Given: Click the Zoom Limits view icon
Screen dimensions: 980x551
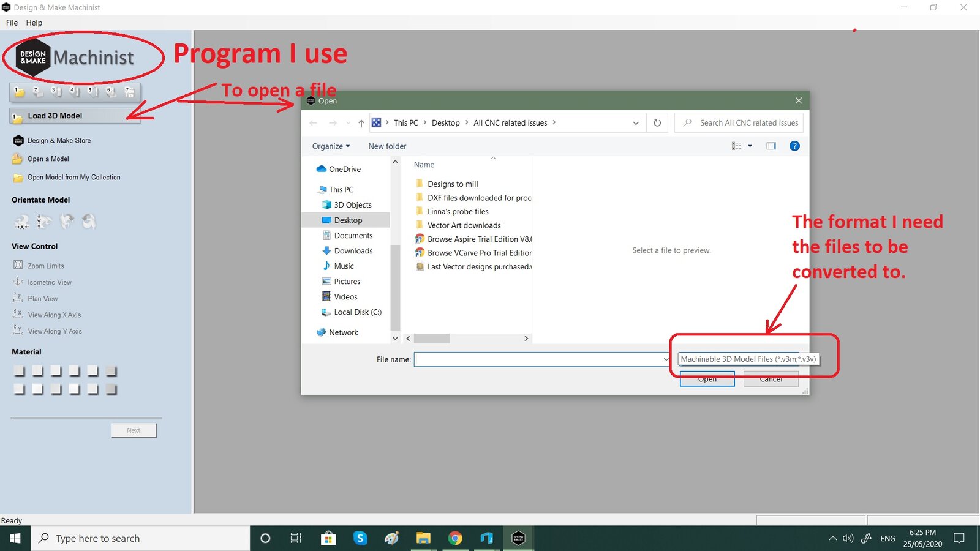Looking at the screenshot, I should point(18,265).
